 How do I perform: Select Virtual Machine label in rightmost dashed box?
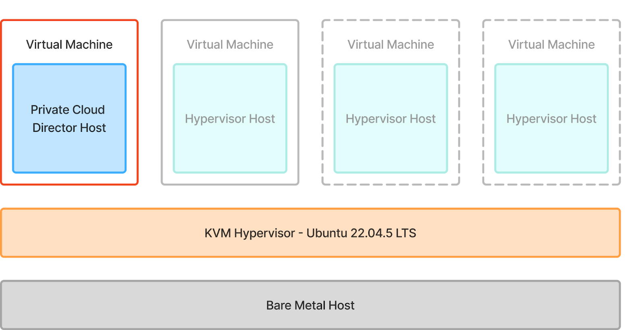click(x=551, y=44)
